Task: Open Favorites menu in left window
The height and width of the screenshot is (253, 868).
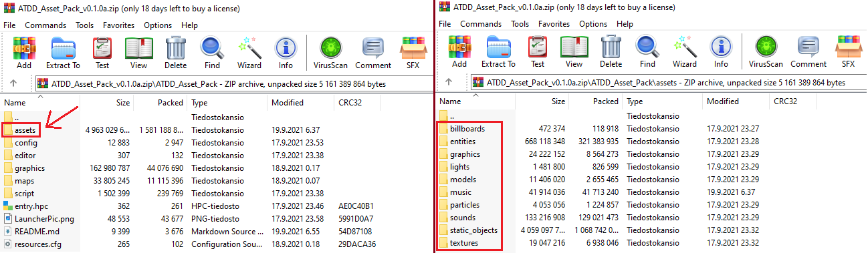Action: point(119,25)
